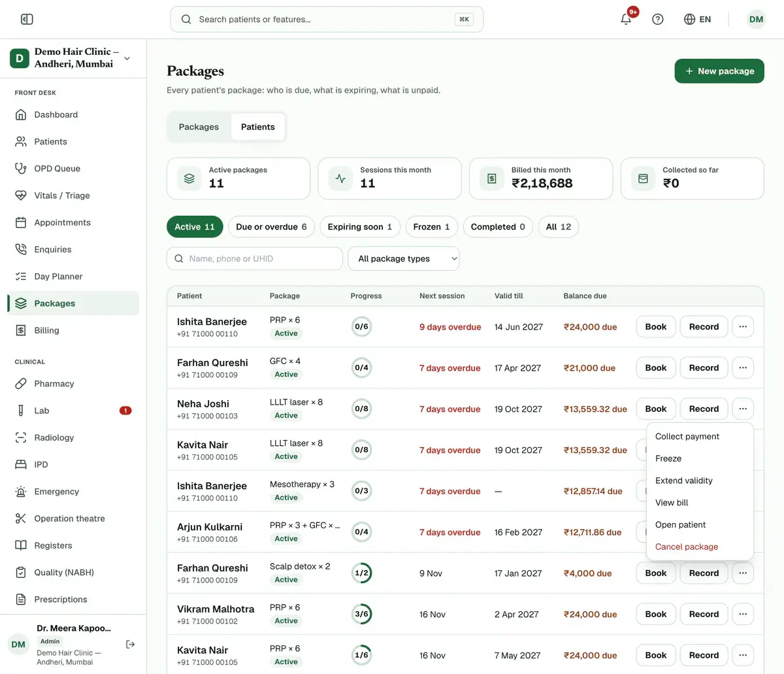Open Enquiries in sidebar

coord(73,249)
